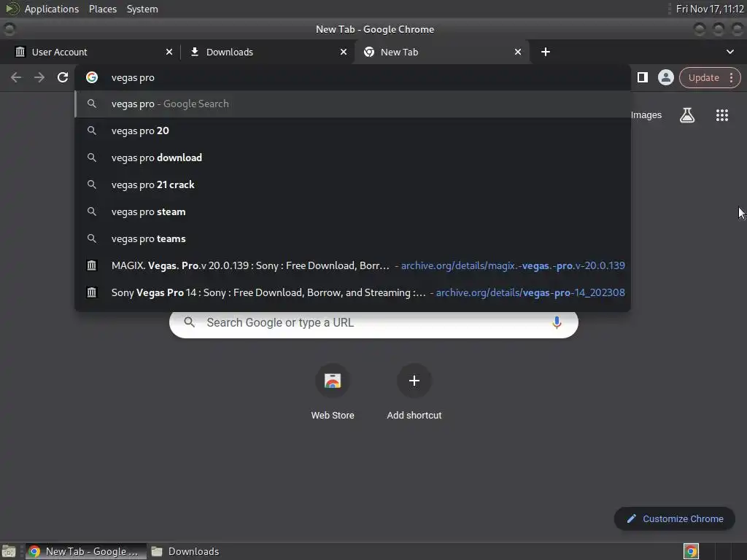
Task: Close the User Account tab
Action: (x=169, y=52)
